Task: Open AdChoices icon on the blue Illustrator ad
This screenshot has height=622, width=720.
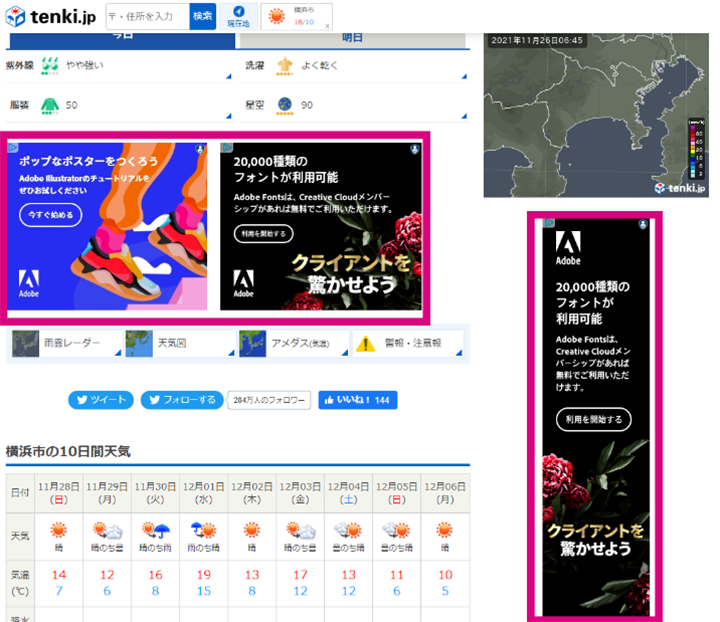Action: coord(12,147)
